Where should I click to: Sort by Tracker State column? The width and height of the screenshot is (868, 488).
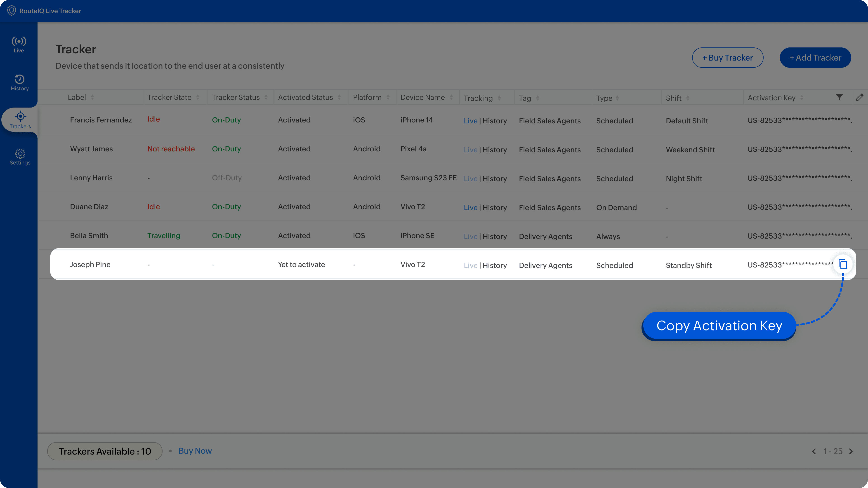[x=198, y=97]
